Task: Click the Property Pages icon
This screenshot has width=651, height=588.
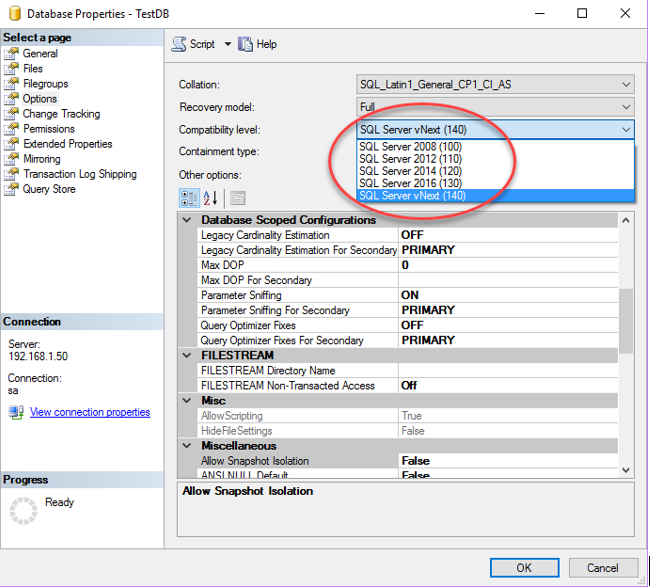Action: (x=238, y=197)
